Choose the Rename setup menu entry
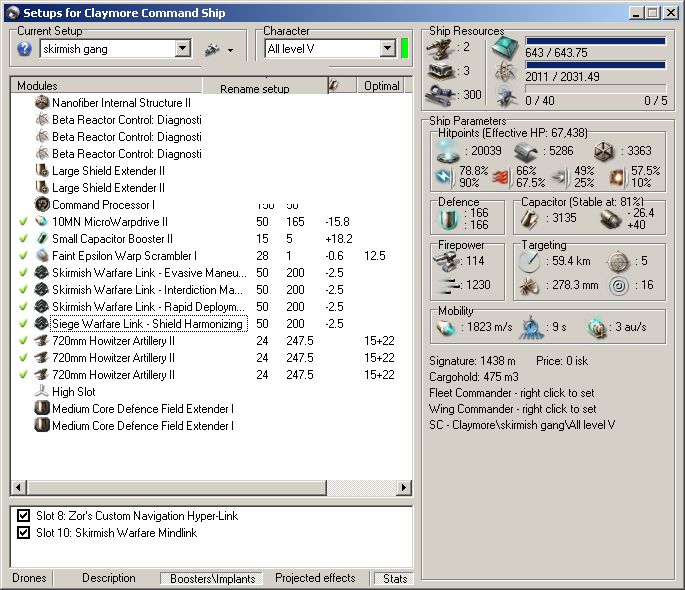 [255, 89]
